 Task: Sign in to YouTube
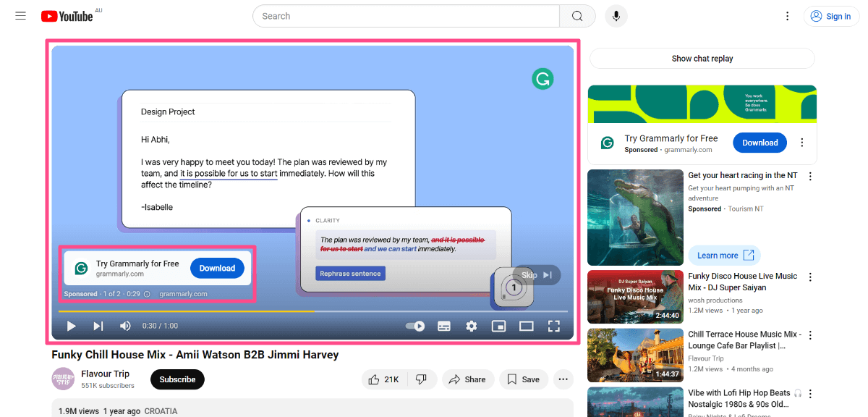(x=831, y=16)
